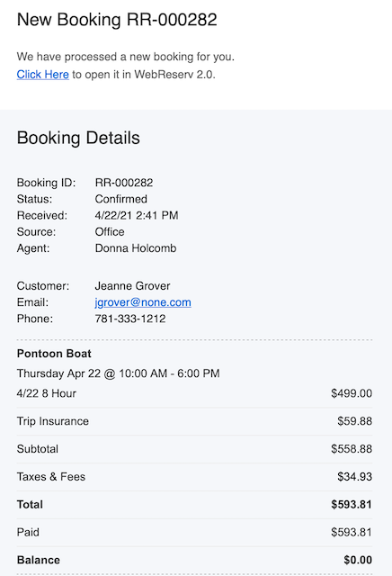Click the Pontoon Boat item title
The height and width of the screenshot is (576, 392).
(x=54, y=354)
